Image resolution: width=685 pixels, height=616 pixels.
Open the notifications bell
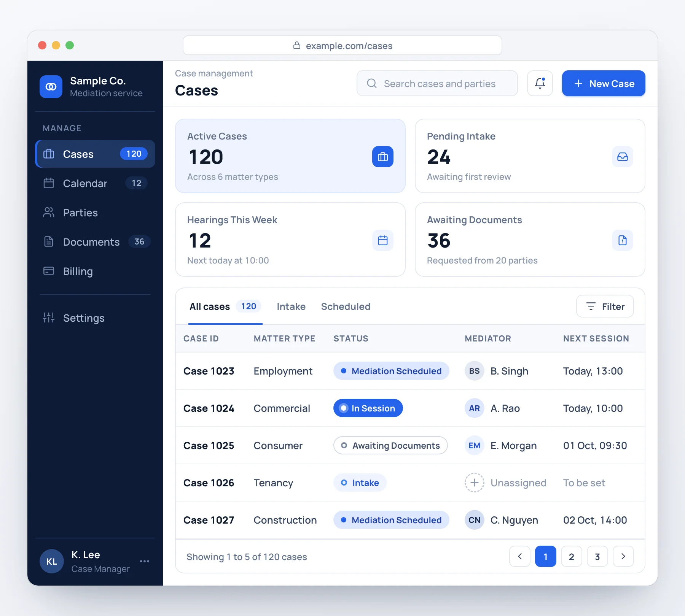click(x=540, y=83)
